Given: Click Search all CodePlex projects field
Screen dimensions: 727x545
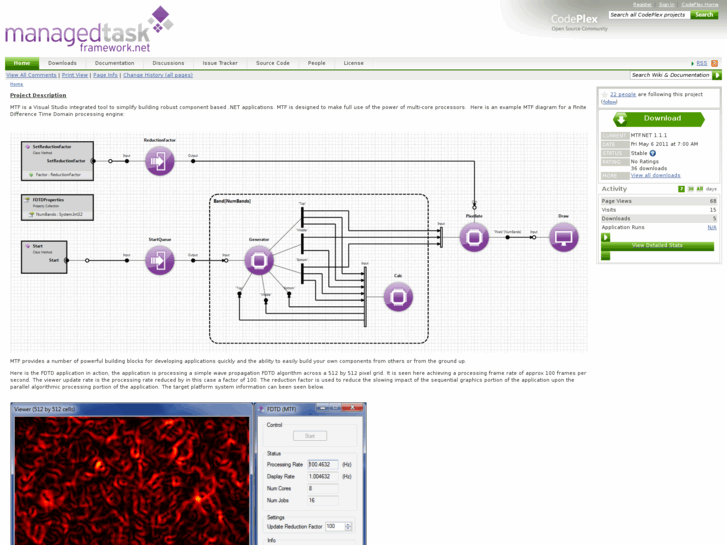Looking at the screenshot, I should click(x=649, y=15).
